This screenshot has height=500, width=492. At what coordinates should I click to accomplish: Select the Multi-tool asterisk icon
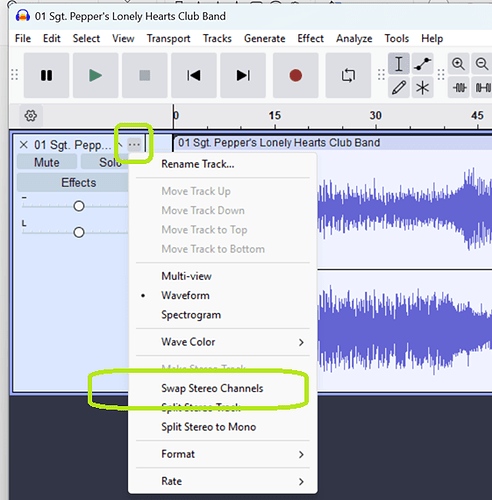click(x=422, y=88)
